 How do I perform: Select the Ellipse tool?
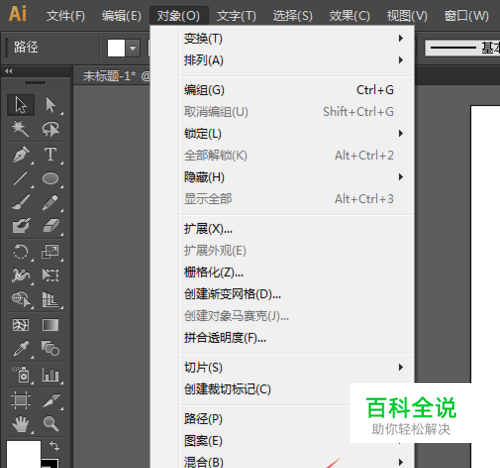[51, 178]
